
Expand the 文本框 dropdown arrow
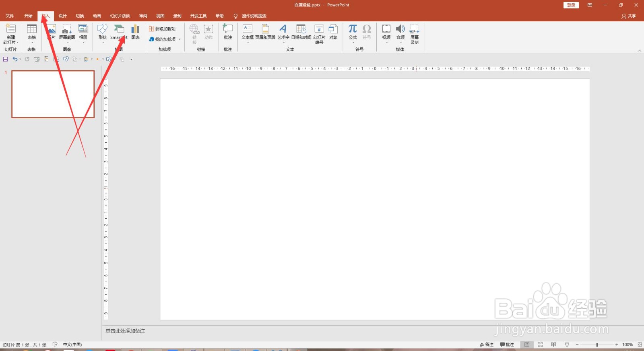click(x=248, y=42)
